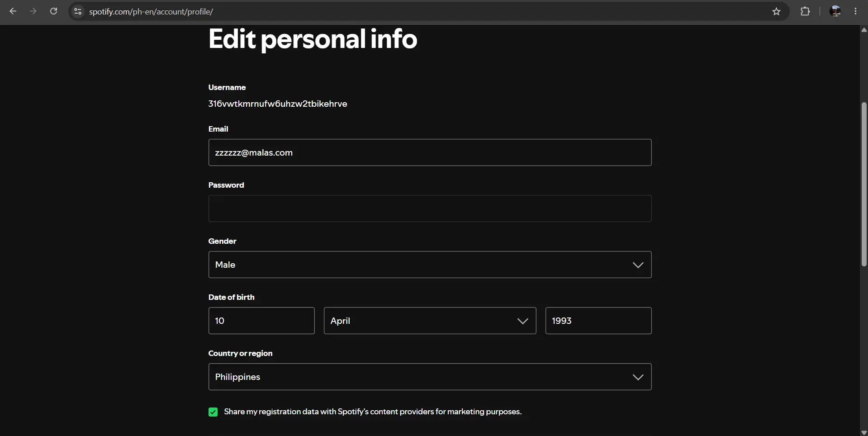Click the Country or region label
This screenshot has height=436, width=868.
pyautogui.click(x=240, y=353)
